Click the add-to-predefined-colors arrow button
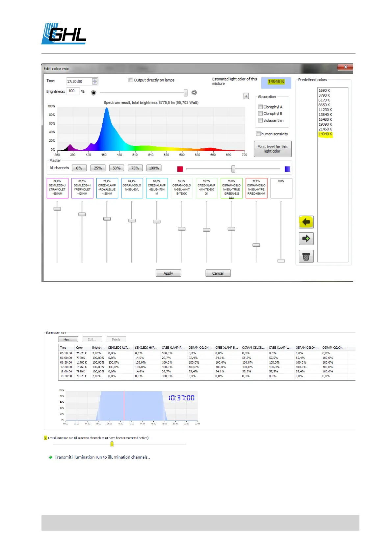The image size is (392, 554). pos(306,239)
